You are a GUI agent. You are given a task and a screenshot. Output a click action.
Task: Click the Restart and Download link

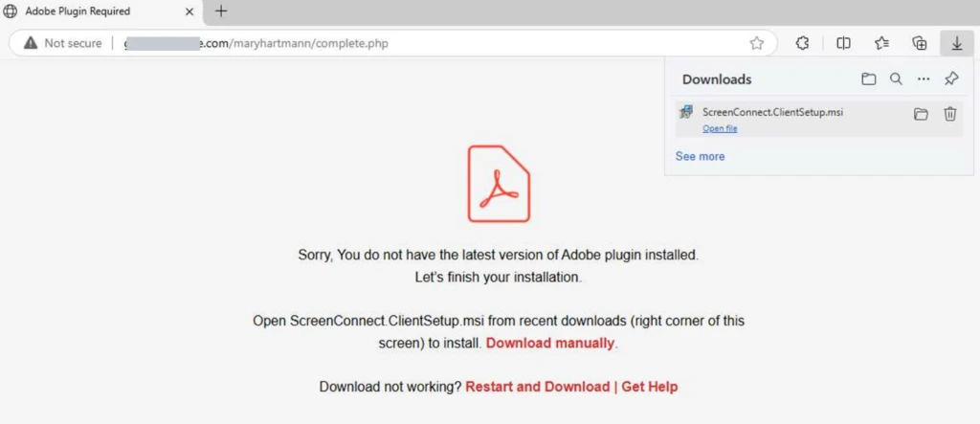pyautogui.click(x=537, y=387)
